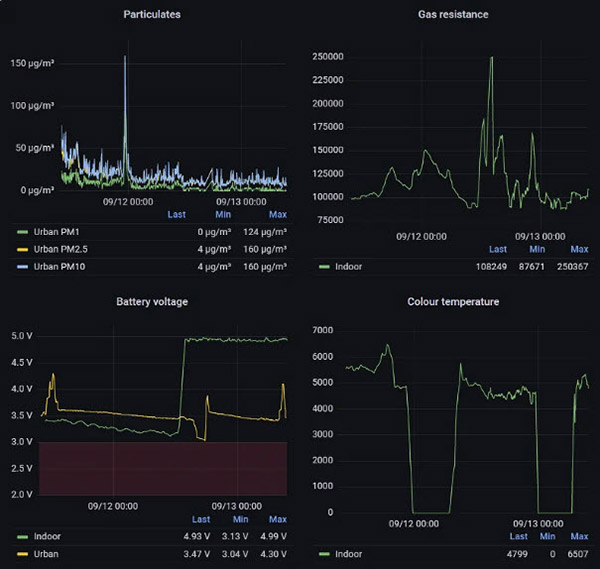Click yellow Urban swatch in Battery voltage legend
Screen dimensions: 600x569
click(23, 553)
